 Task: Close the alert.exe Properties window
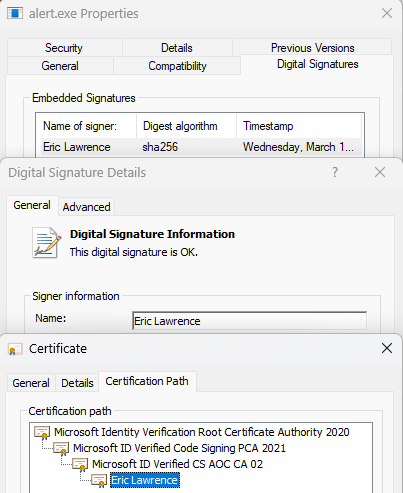click(x=387, y=13)
